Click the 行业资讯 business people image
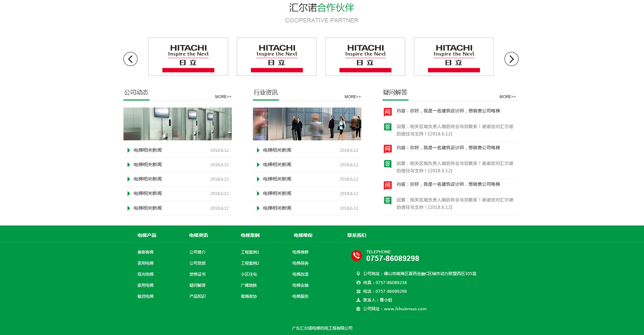The height and width of the screenshot is (335, 644). click(x=307, y=124)
